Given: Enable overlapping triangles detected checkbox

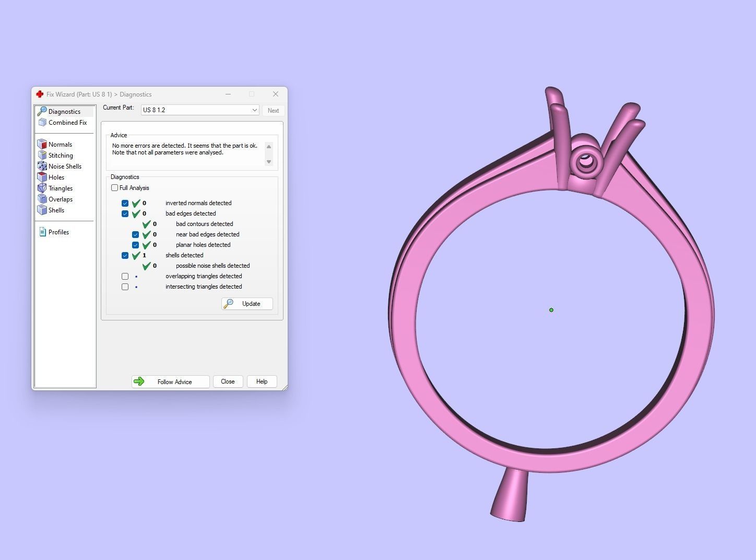Looking at the screenshot, I should click(x=125, y=276).
